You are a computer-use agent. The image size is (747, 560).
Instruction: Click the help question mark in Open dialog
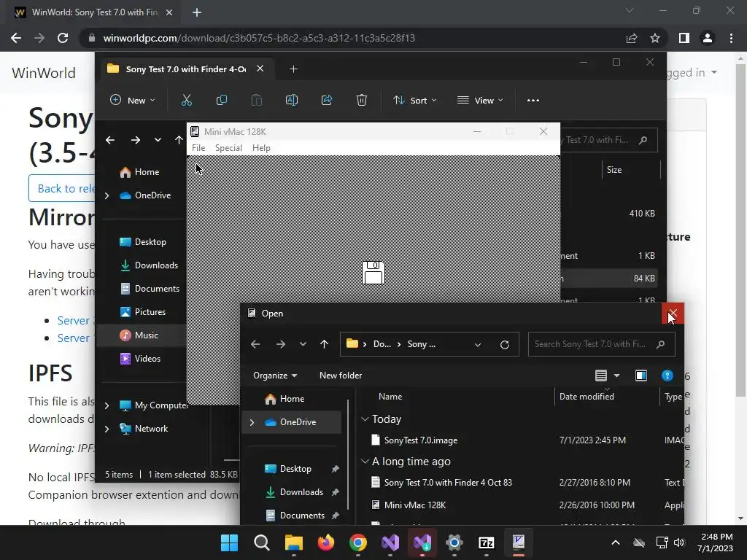click(667, 376)
